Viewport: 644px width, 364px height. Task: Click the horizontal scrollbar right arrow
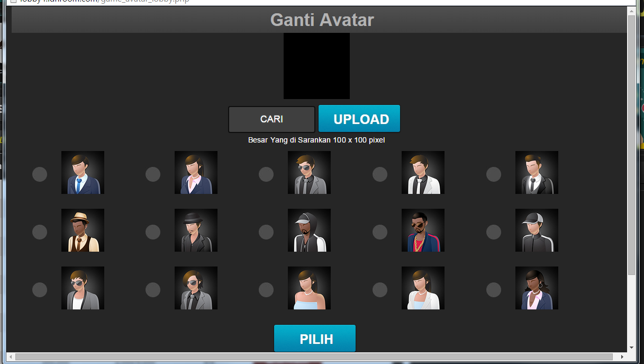coord(622,357)
